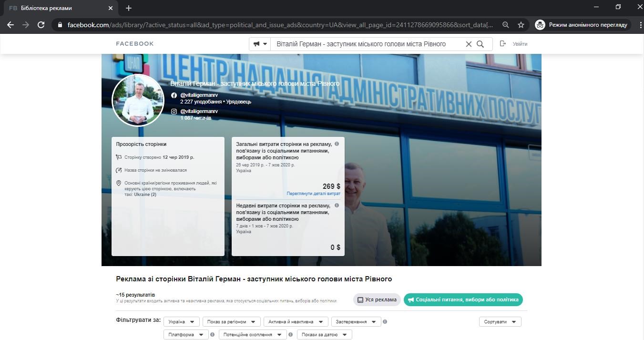Select Соціальні питання, вибори або політика button
The width and height of the screenshot is (644, 340).
pyautogui.click(x=463, y=299)
